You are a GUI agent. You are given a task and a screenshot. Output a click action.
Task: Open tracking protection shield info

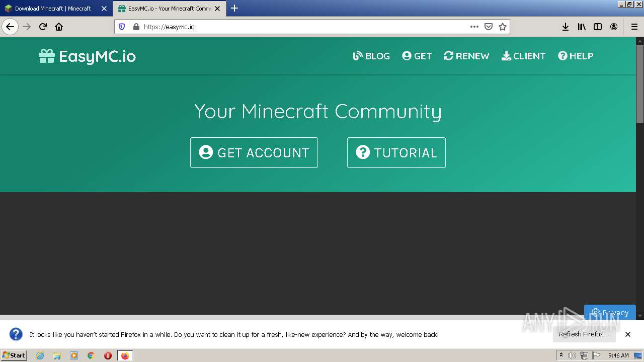[x=122, y=27]
